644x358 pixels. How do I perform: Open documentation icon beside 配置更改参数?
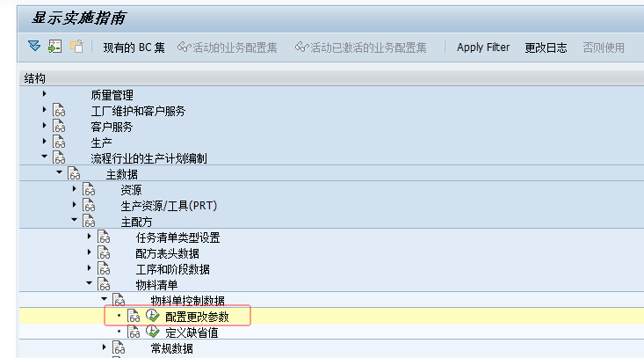coord(134,316)
